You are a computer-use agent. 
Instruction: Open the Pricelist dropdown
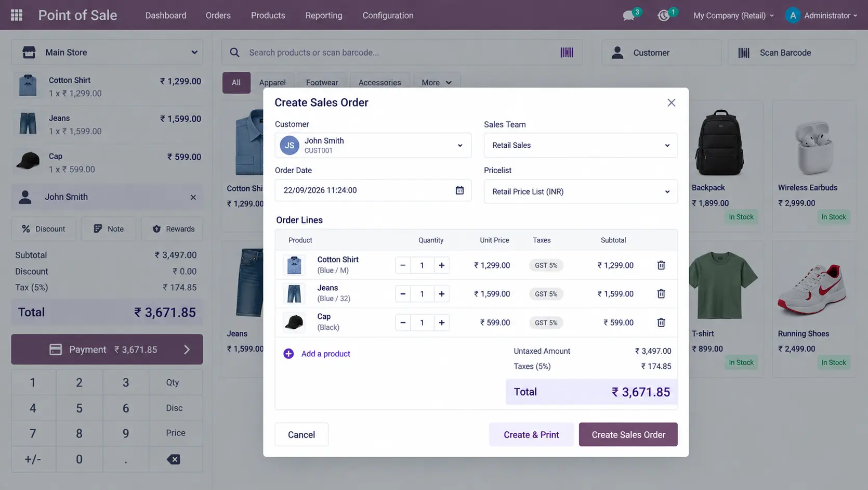[581, 191]
